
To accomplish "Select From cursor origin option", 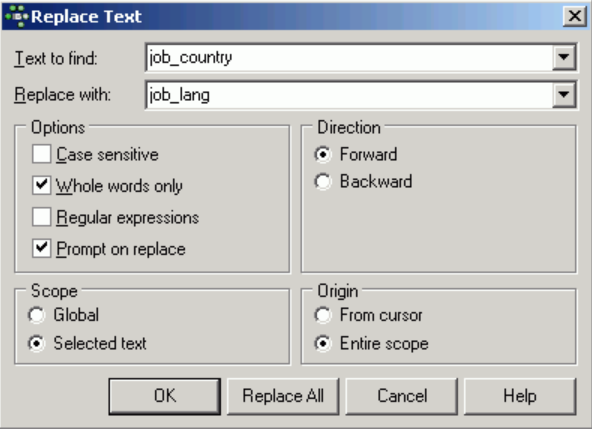I will (x=323, y=315).
